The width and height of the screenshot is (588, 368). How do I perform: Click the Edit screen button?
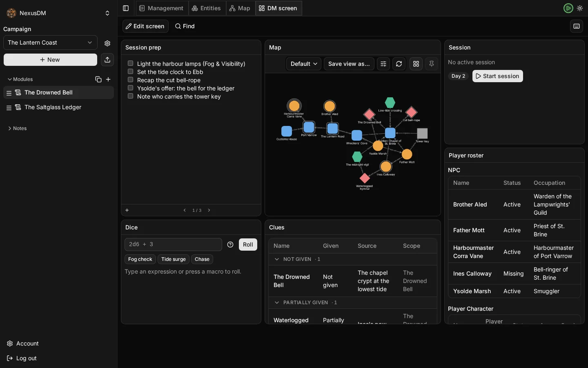[145, 26]
